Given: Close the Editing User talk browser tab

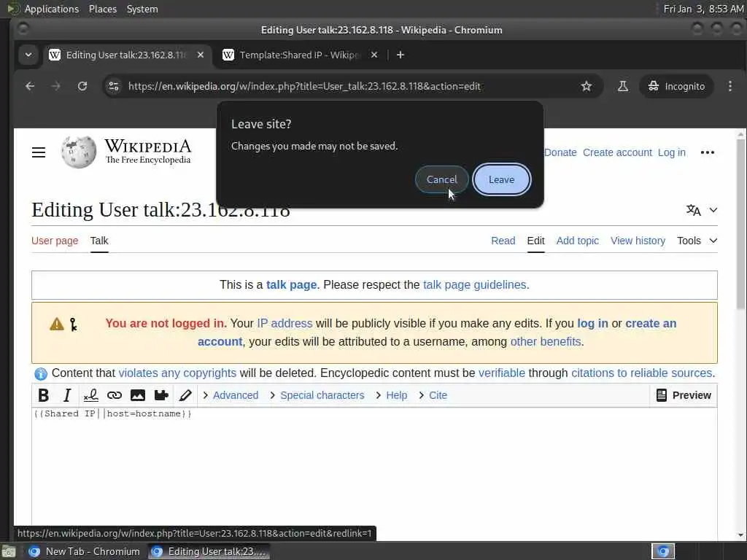Looking at the screenshot, I should tap(201, 55).
